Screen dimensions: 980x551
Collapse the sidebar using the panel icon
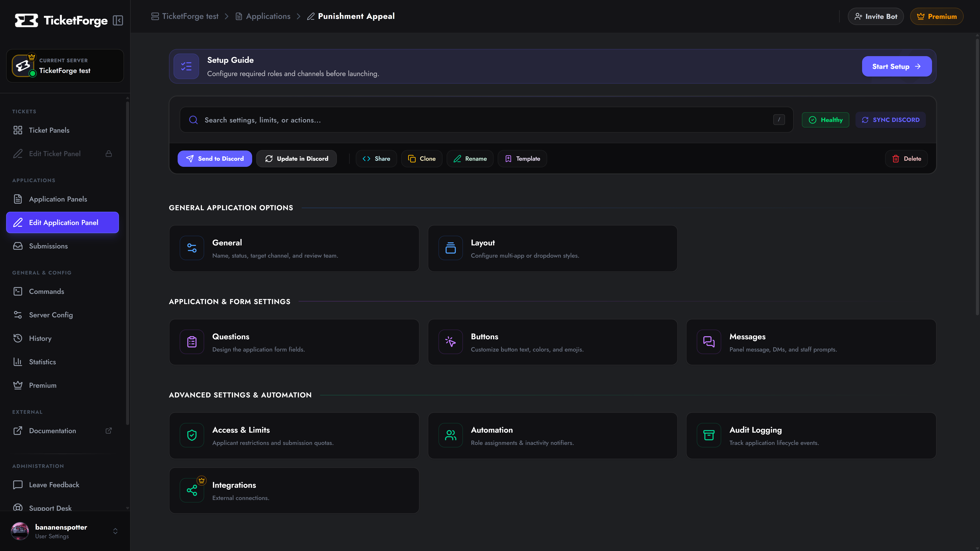point(118,20)
